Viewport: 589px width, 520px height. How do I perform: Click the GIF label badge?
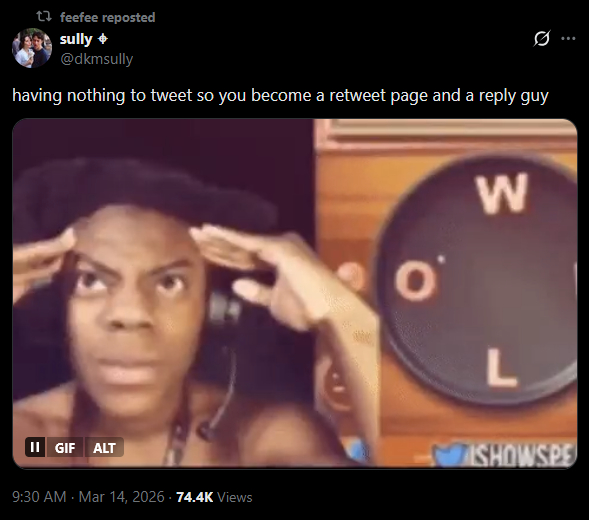(x=65, y=447)
